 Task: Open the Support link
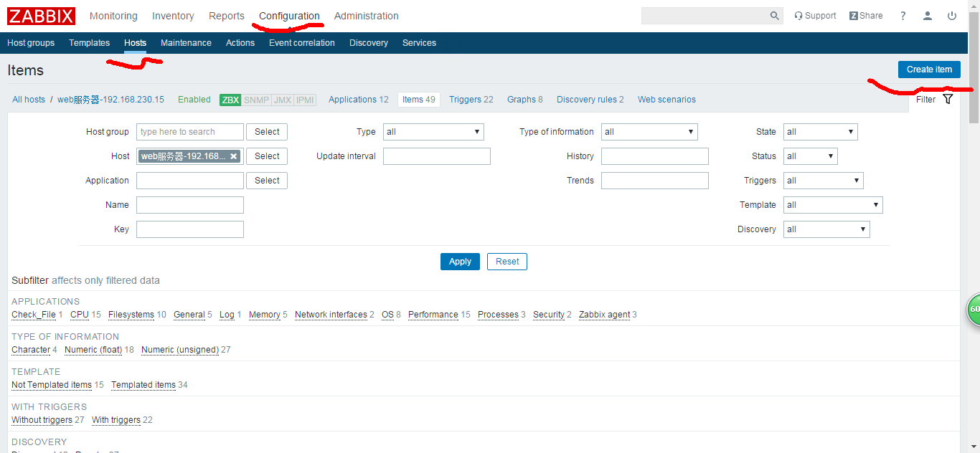pos(815,16)
